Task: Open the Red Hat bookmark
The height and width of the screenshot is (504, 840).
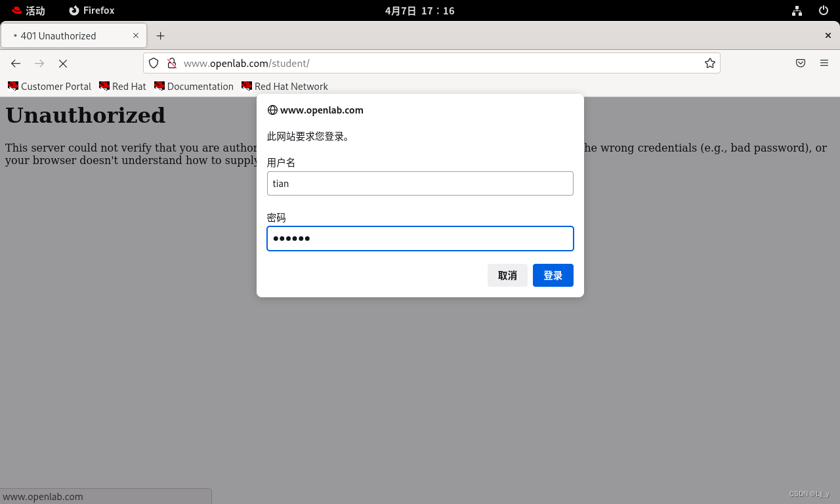Action: click(123, 86)
